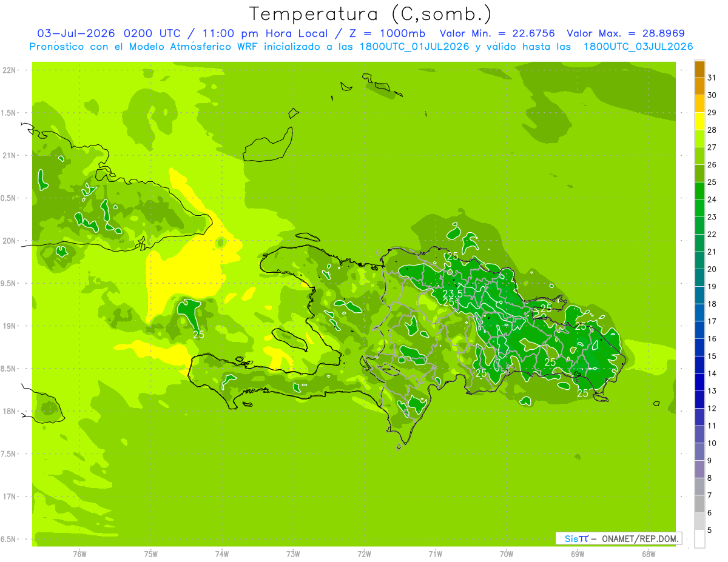The width and height of the screenshot is (728, 562).
Task: Select the colorbar value label '10'
Action: coord(712,443)
